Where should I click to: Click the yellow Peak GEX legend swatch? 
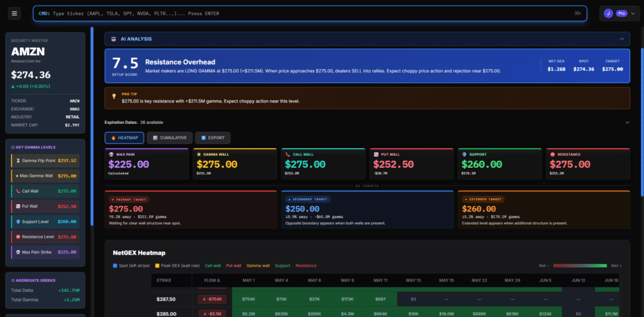[x=157, y=265]
